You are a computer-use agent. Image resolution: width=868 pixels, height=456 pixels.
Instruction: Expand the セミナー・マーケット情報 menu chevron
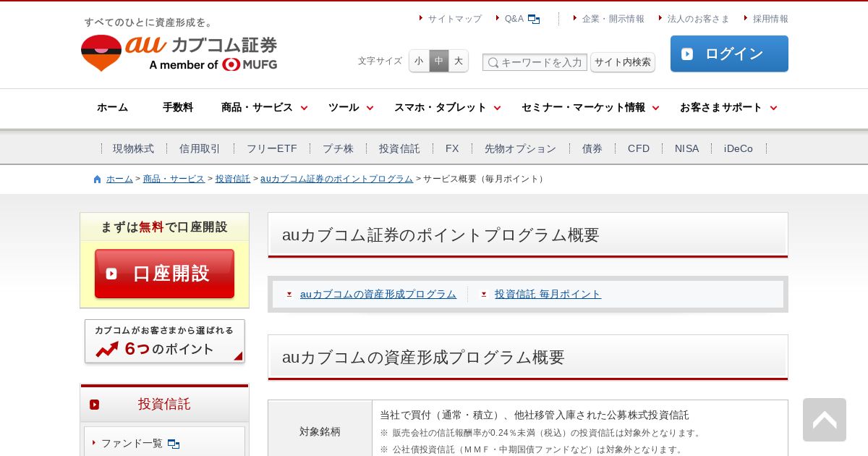pyautogui.click(x=656, y=108)
